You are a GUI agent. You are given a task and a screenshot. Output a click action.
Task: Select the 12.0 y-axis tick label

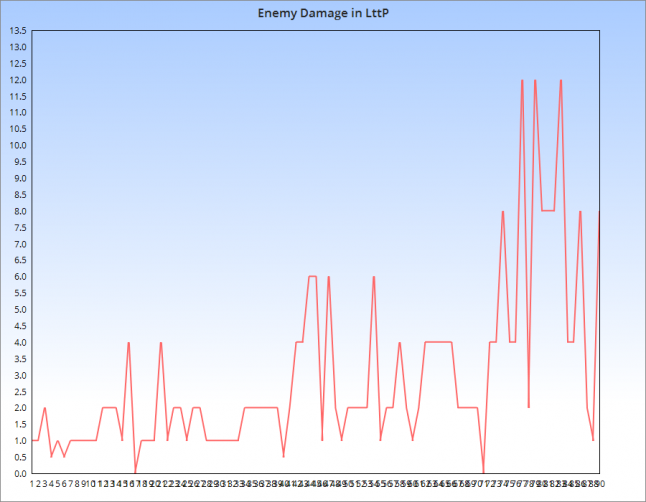[17, 80]
